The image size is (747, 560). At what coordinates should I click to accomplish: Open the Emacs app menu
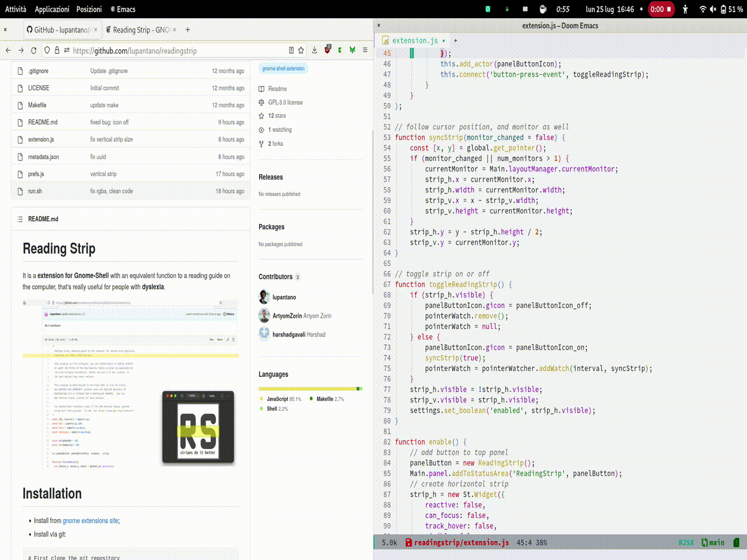tap(123, 9)
